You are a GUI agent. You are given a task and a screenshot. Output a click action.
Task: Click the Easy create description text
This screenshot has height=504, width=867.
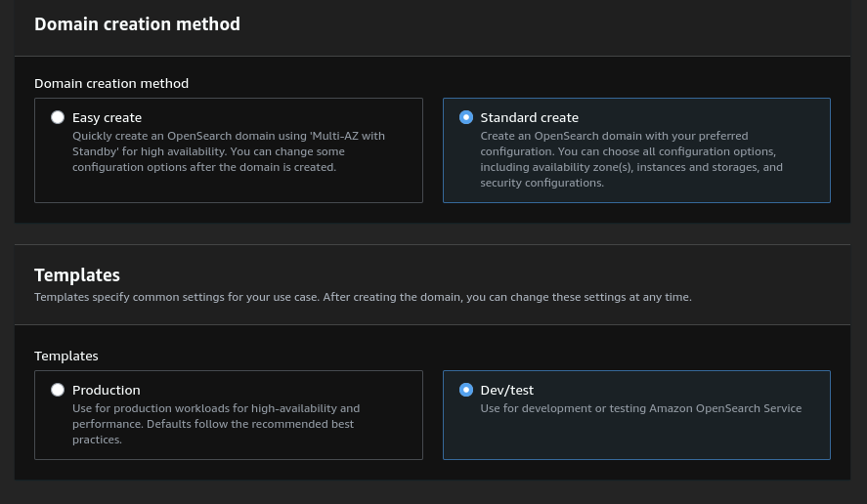(229, 151)
